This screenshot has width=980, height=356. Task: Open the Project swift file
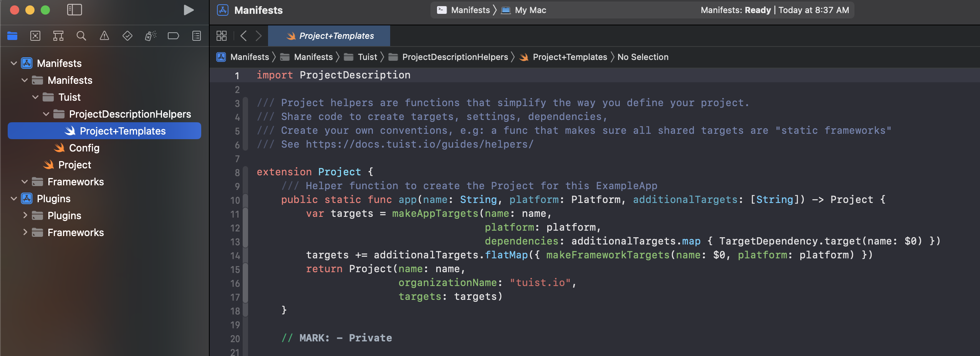67,165
